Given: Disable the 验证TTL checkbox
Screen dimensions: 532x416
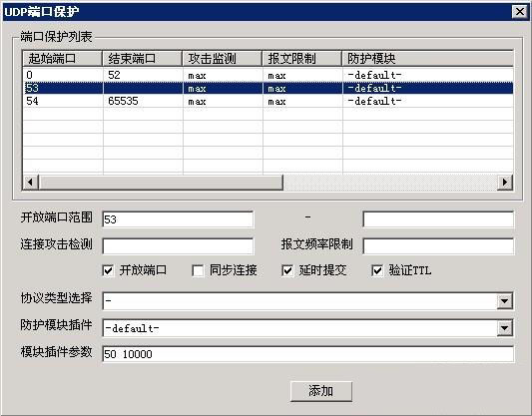Looking at the screenshot, I should click(377, 270).
